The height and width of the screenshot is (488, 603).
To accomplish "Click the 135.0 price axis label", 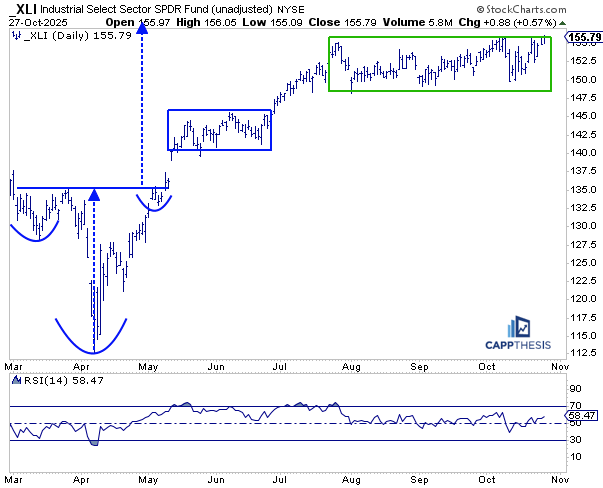I will [584, 190].
